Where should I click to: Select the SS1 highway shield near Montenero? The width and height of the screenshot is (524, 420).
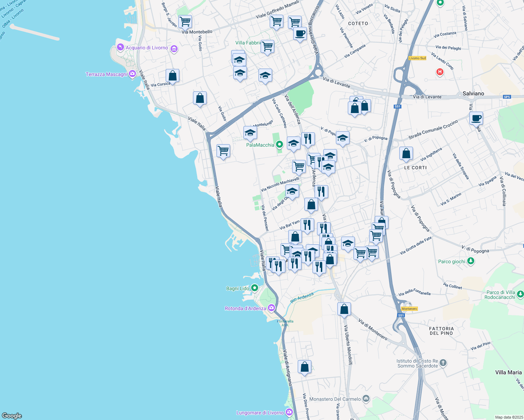tap(400, 315)
